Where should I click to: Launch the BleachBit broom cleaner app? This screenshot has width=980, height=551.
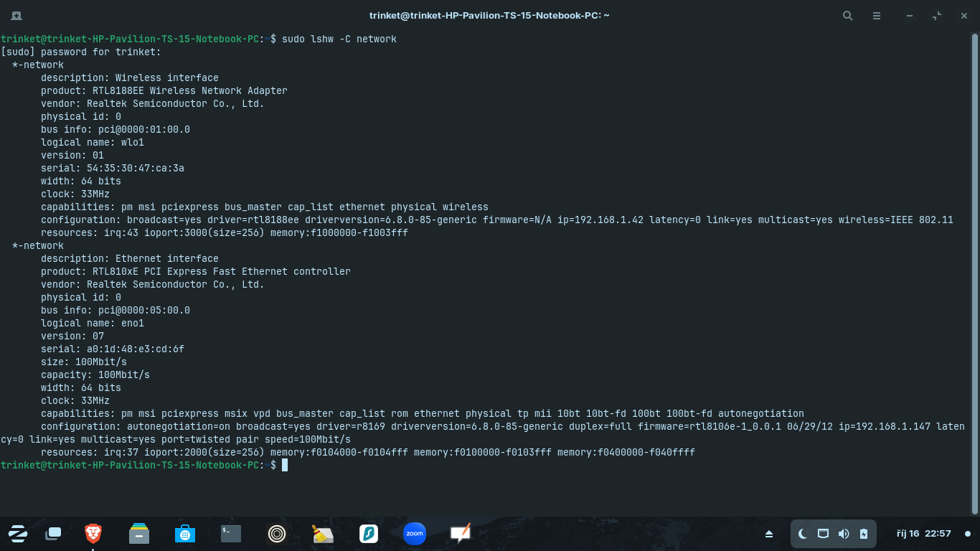click(x=322, y=533)
